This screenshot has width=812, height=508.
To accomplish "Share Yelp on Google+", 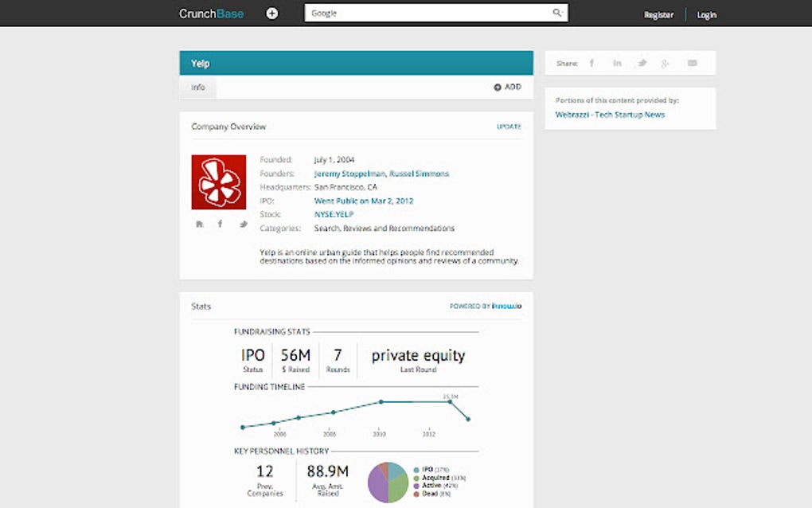I will (666, 62).
